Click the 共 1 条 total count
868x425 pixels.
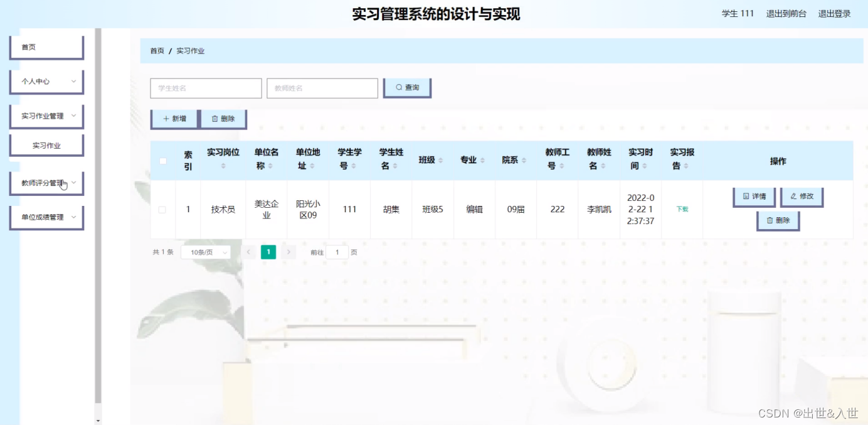[163, 252]
